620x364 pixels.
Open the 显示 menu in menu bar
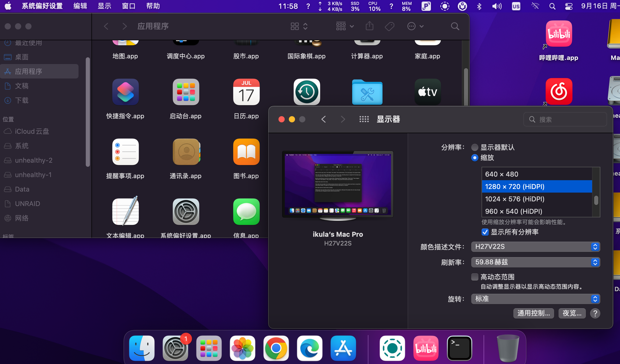tap(104, 6)
